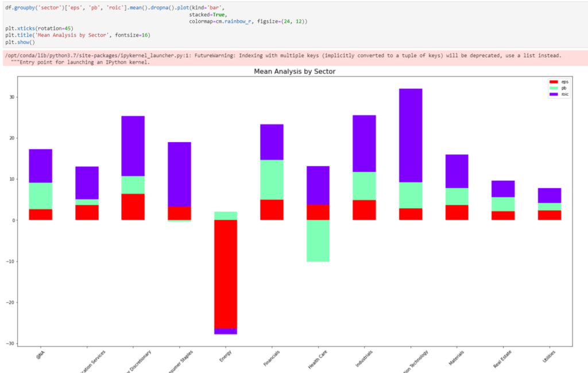588x373 pixels.
Task: Click the green Financials pb bar segment
Action: click(272, 180)
